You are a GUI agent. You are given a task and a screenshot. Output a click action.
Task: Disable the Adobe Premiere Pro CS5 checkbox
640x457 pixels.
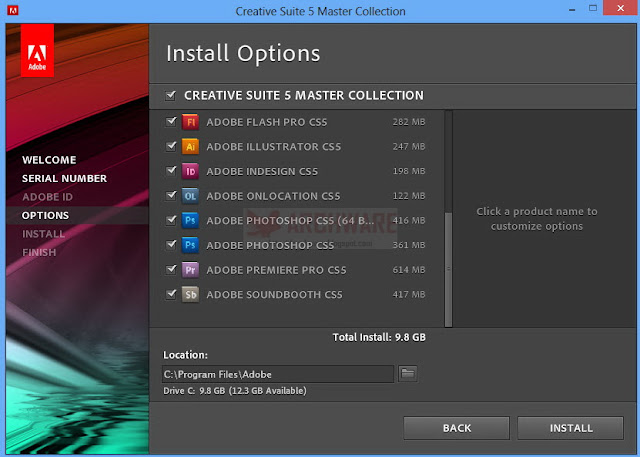point(171,269)
